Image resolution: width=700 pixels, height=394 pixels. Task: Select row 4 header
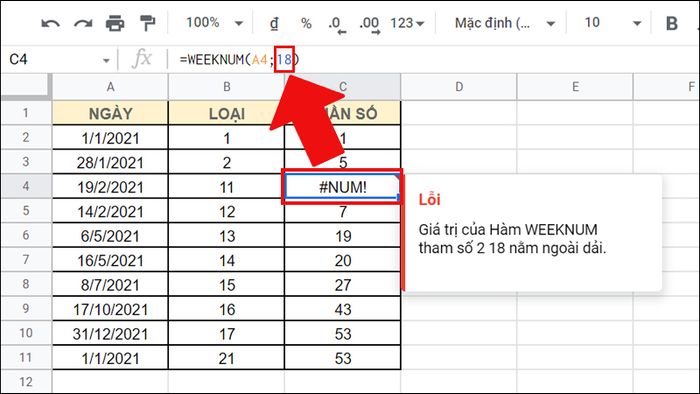[26, 186]
